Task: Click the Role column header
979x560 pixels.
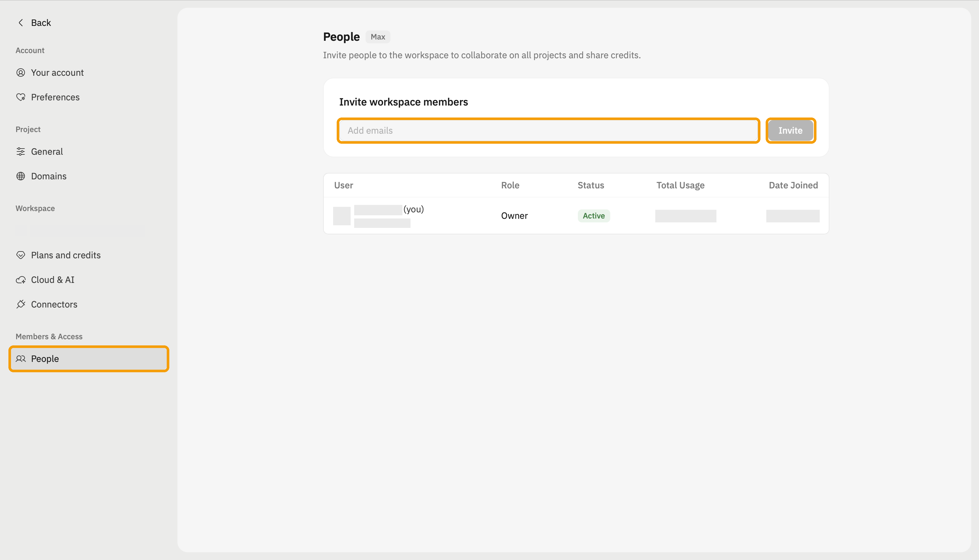Action: [x=510, y=185]
